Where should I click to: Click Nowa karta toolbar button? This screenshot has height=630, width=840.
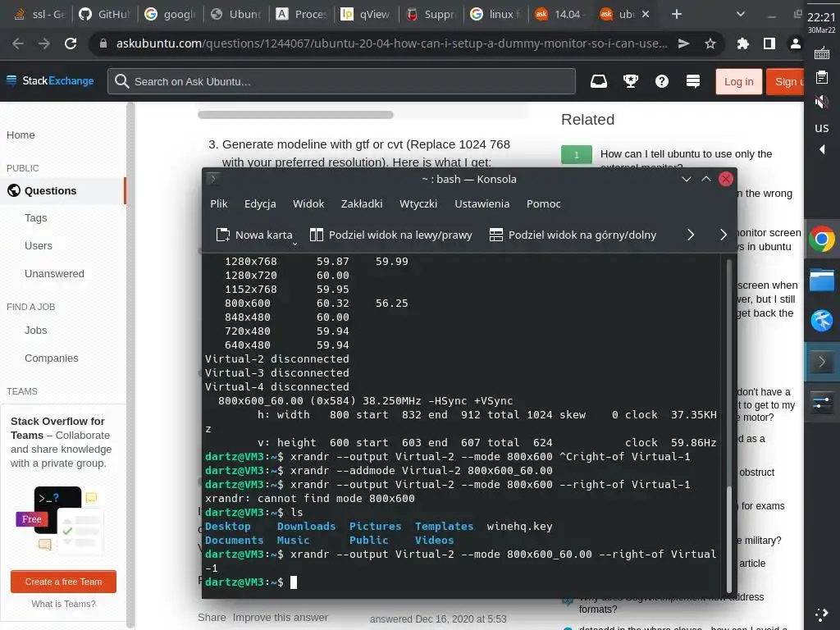(254, 235)
